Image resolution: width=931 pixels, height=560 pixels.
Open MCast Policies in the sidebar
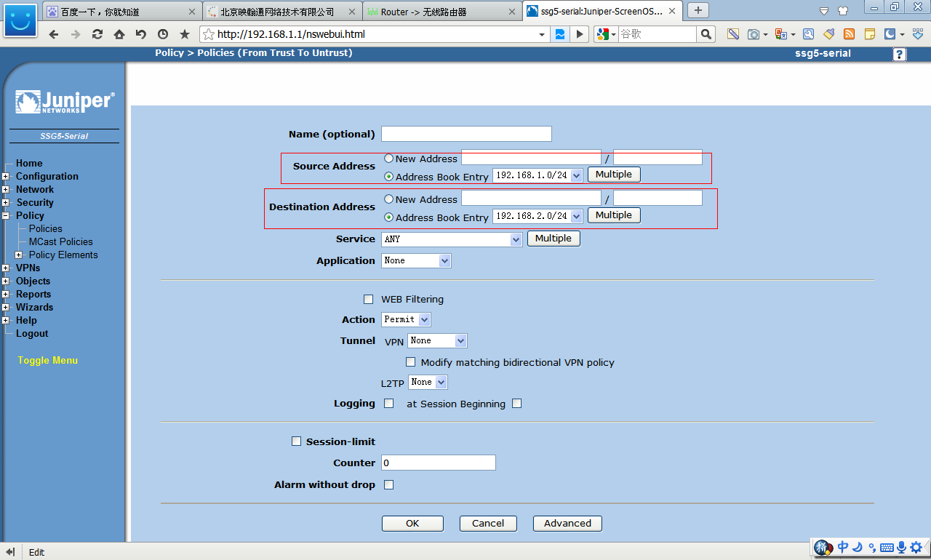coord(60,241)
